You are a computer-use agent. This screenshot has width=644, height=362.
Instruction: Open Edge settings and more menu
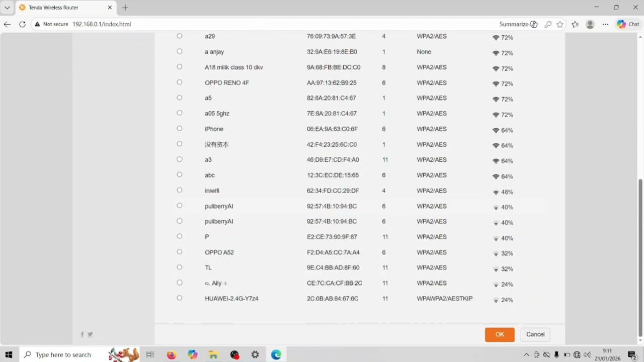[x=605, y=24]
